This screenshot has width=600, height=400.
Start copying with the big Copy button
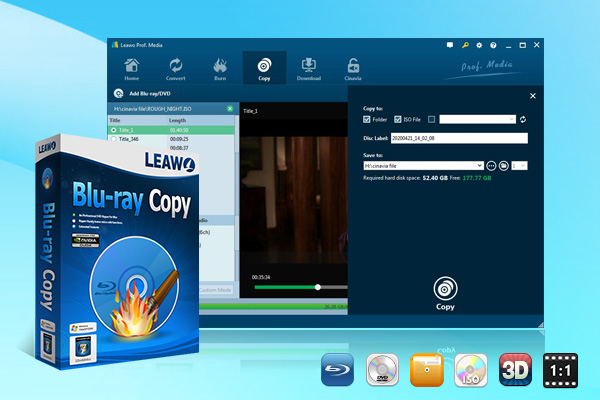coord(445,294)
